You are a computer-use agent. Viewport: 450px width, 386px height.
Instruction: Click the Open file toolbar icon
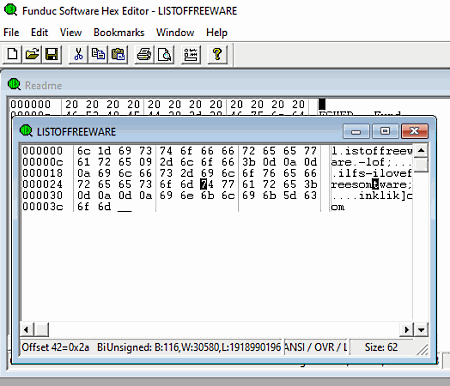32,54
